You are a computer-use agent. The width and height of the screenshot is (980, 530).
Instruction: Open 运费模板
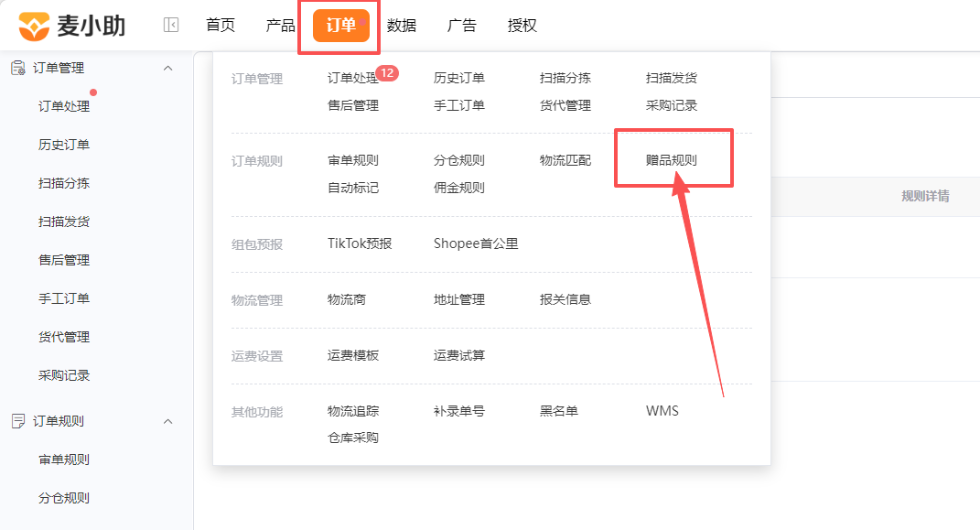point(353,356)
